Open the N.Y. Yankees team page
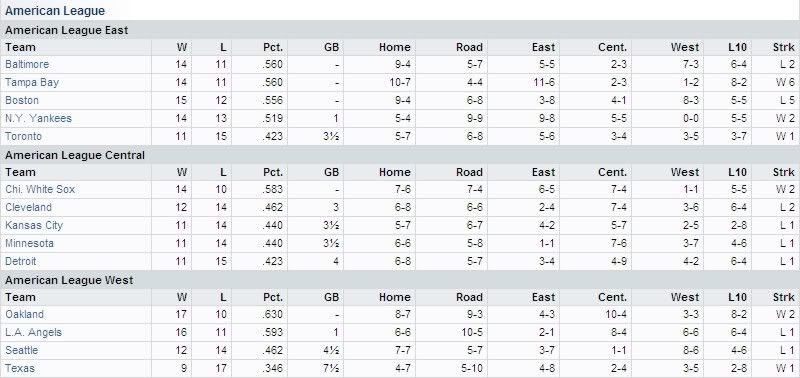The image size is (800, 378). point(38,118)
